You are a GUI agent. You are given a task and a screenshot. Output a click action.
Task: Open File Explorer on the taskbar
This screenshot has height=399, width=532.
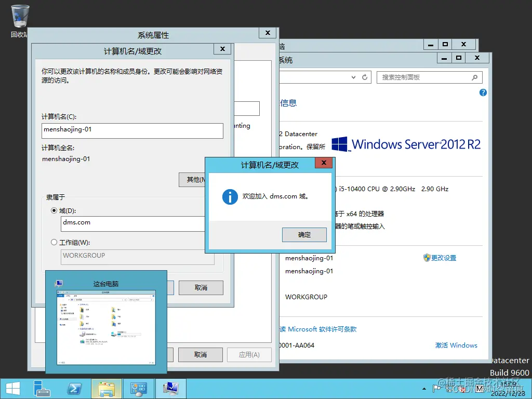pyautogui.click(x=106, y=389)
